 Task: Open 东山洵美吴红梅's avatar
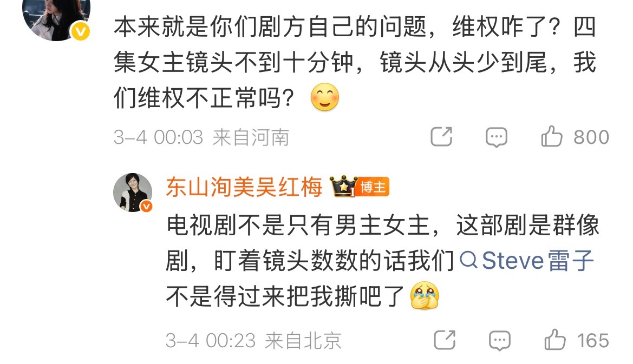coord(133,193)
